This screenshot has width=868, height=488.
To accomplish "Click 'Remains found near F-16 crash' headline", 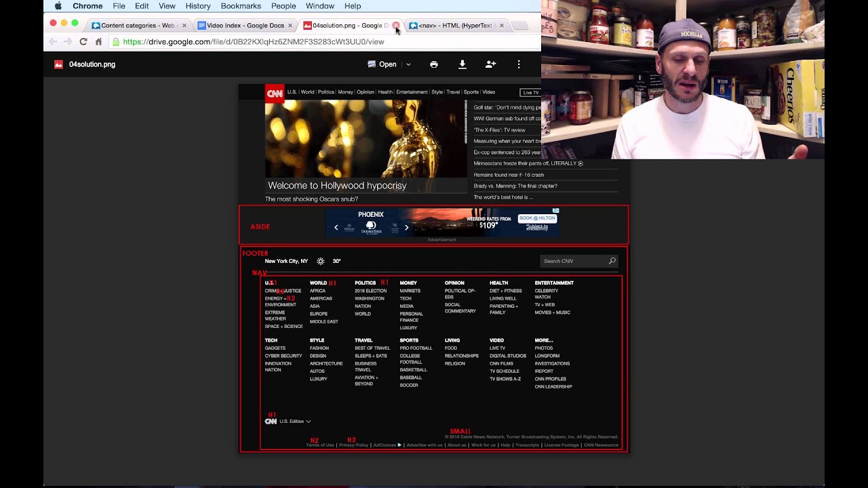I will pyautogui.click(x=509, y=175).
